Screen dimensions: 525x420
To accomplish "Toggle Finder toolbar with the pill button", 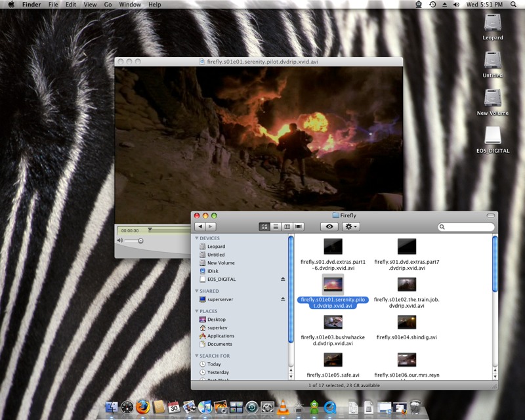I will pyautogui.click(x=490, y=215).
